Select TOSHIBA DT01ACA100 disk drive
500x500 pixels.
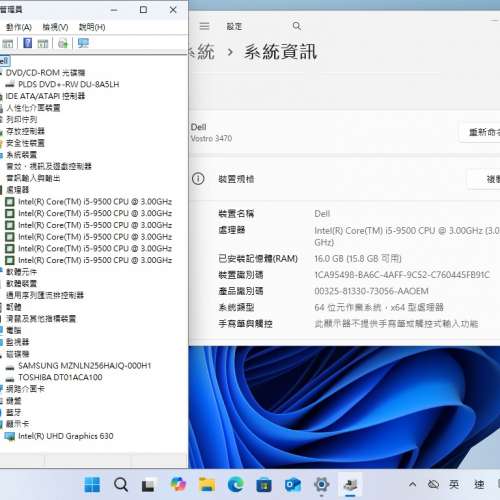[x=60, y=378]
